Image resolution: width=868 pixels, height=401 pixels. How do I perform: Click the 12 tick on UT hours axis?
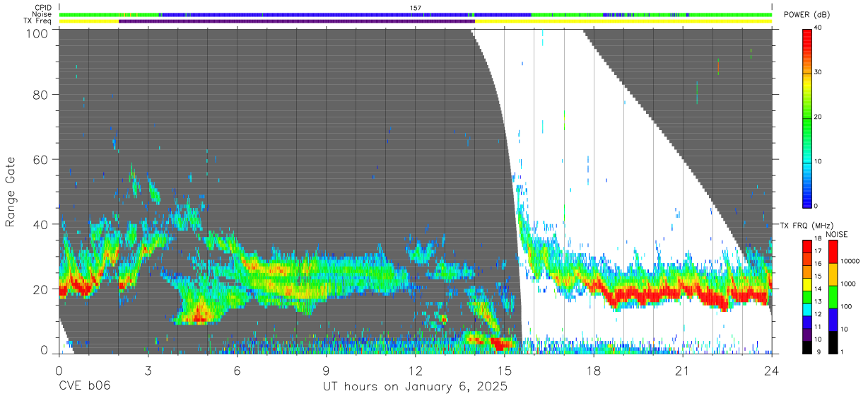415,371
